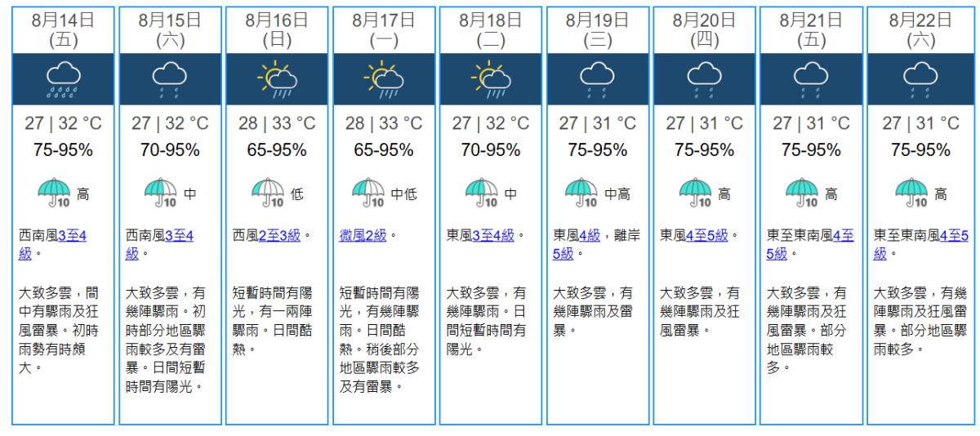Open the 東風 3至4級 link for August 18
The height and width of the screenshot is (436, 980).
[493, 235]
